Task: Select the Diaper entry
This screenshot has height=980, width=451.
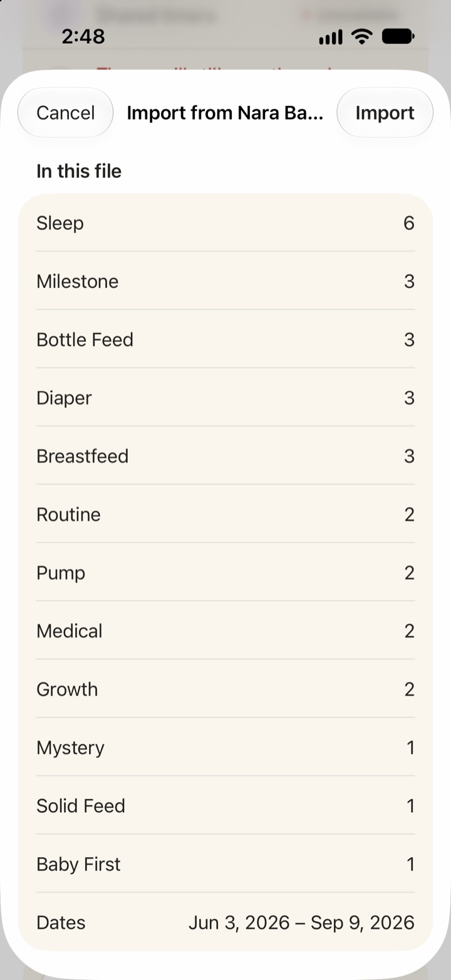Action: [225, 398]
